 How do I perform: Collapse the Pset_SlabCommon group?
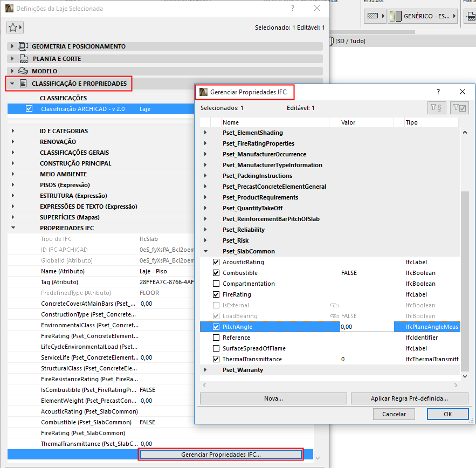coord(207,251)
